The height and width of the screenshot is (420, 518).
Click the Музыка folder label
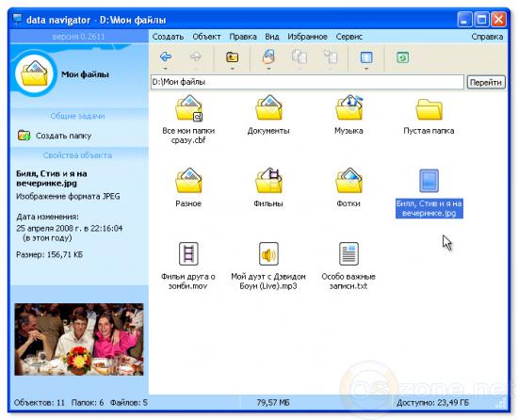348,131
